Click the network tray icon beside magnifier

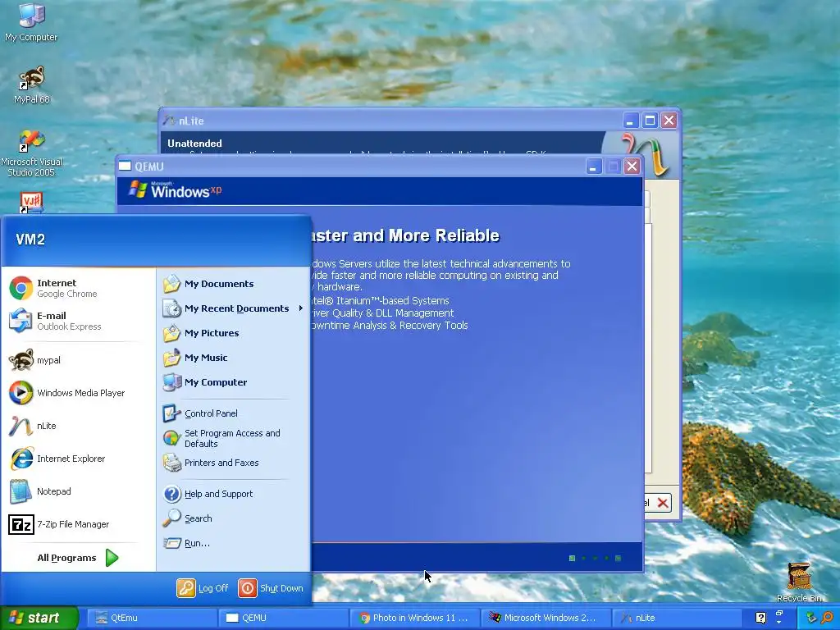(x=812, y=618)
